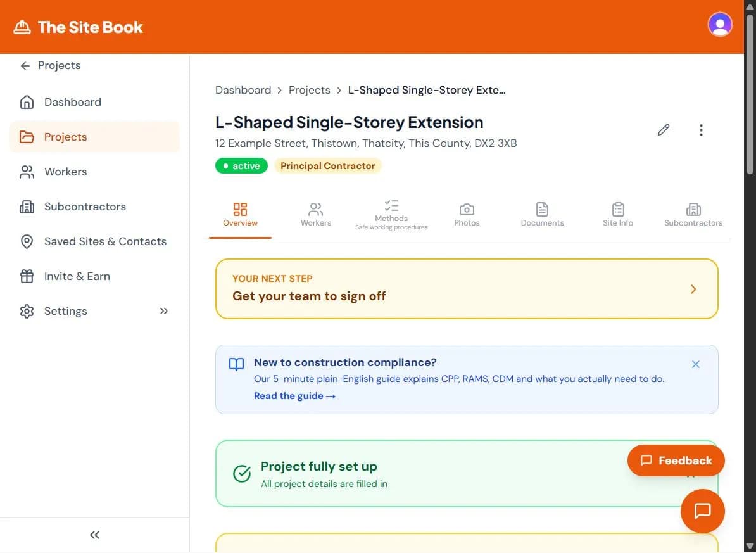Edit project with the pencil icon

click(x=663, y=130)
